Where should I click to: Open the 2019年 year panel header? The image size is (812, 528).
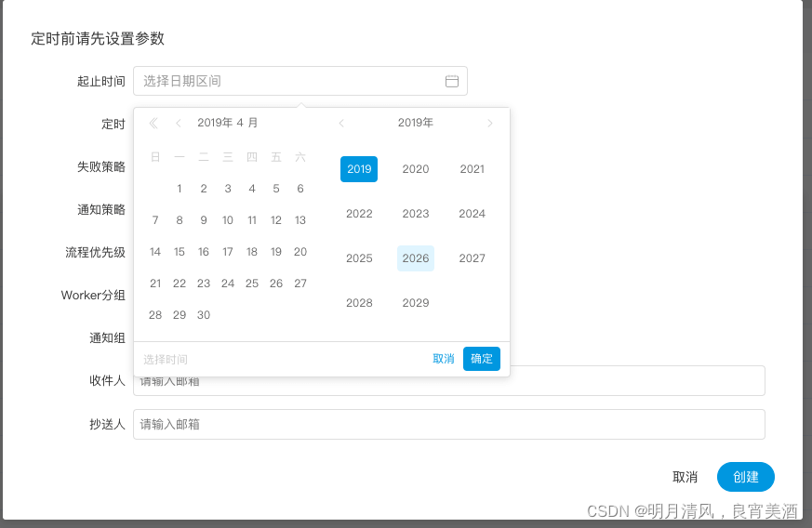416,123
